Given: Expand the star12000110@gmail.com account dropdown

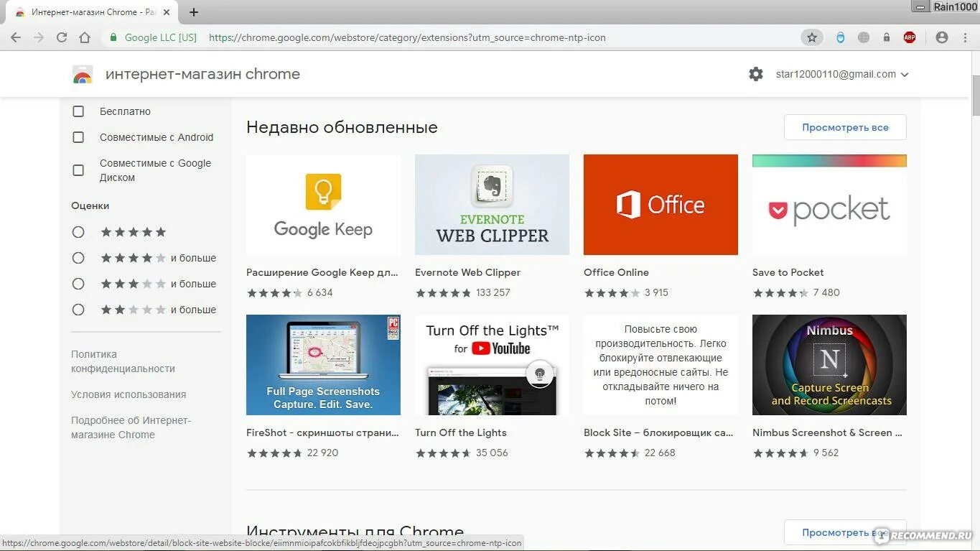Looking at the screenshot, I should 842,74.
